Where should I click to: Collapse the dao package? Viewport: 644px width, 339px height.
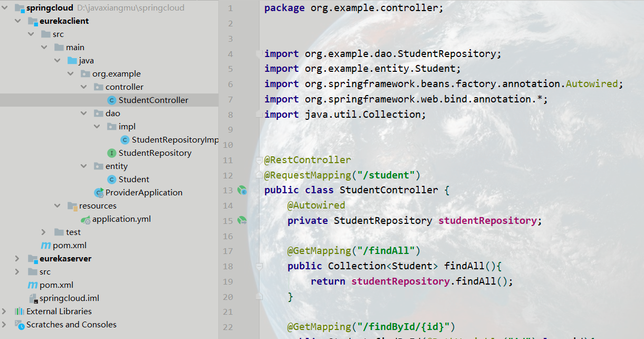[x=84, y=114]
